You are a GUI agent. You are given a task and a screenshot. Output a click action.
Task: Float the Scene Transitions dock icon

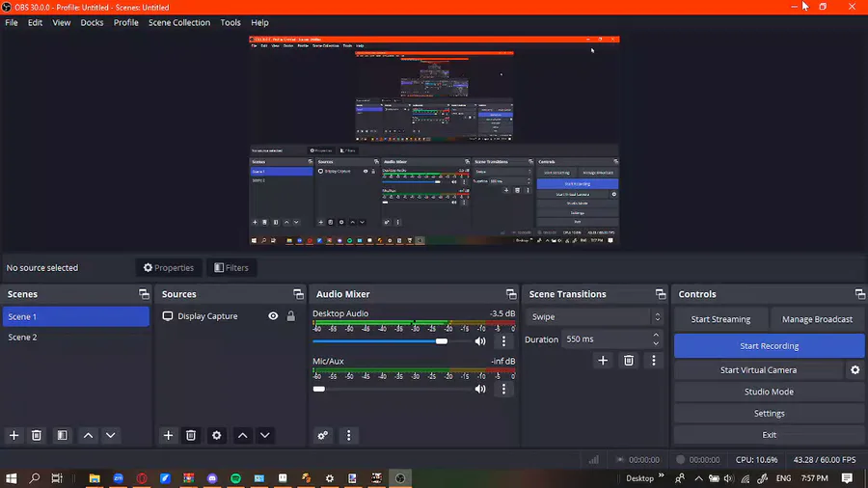coord(661,294)
